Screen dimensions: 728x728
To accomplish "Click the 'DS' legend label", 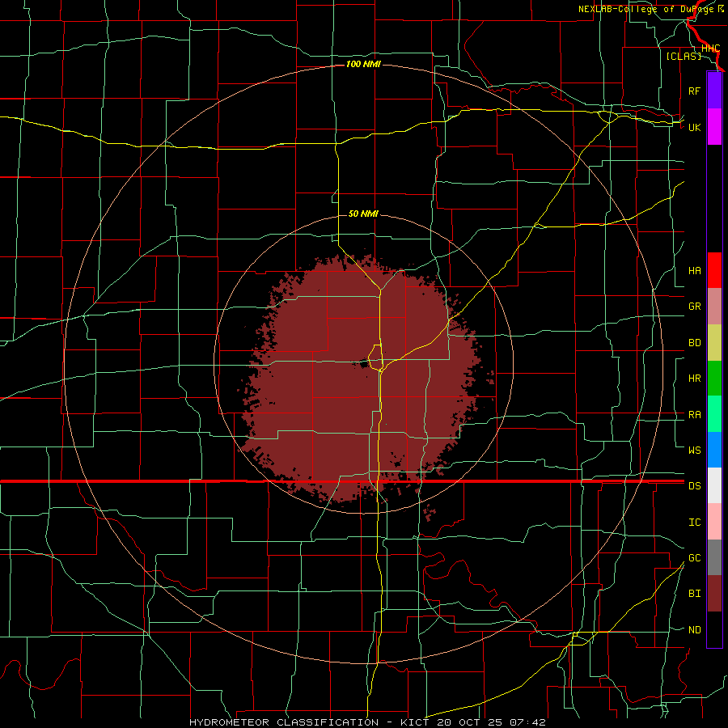I will pos(694,485).
